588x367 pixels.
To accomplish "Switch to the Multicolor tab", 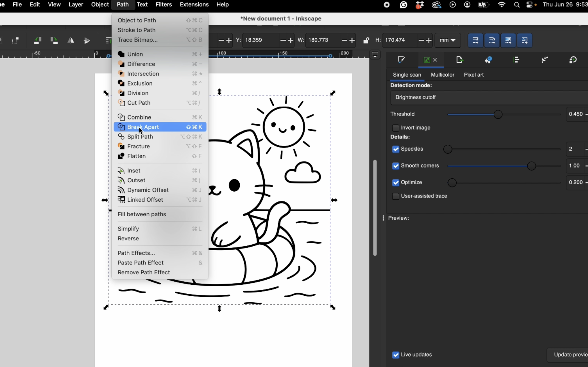I will click(442, 75).
